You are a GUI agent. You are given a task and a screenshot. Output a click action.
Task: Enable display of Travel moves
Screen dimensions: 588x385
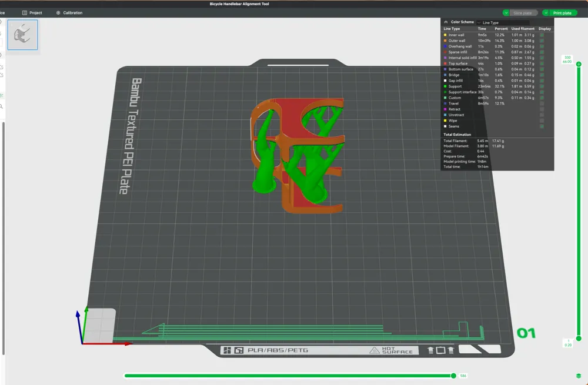coord(542,103)
